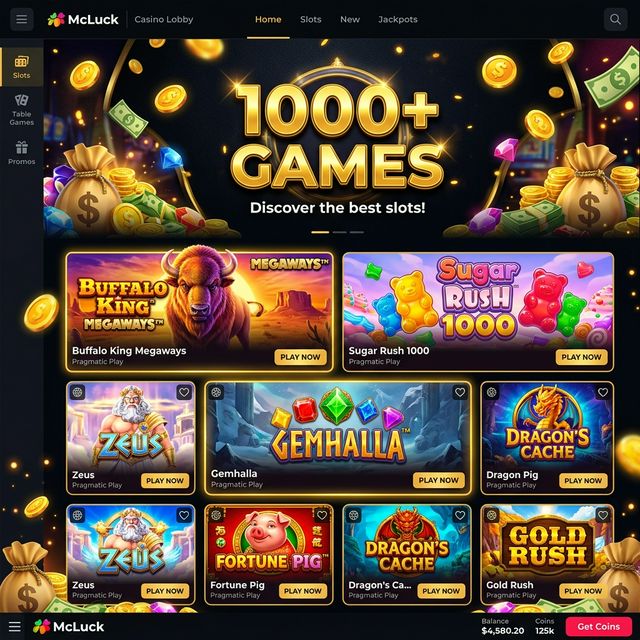Click the McLuck logo in header

coord(83,19)
